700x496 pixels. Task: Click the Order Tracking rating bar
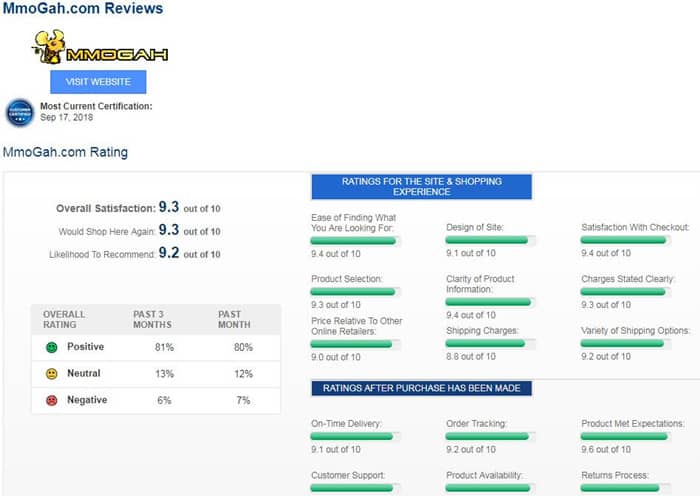click(490, 437)
